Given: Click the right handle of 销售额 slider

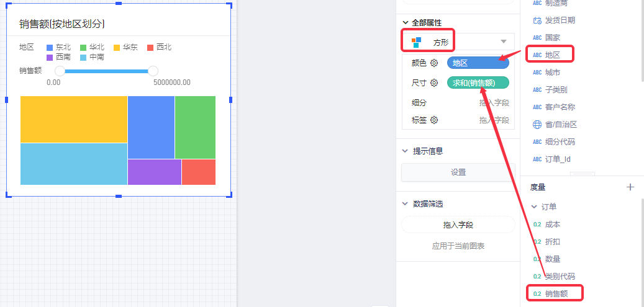Looking at the screenshot, I should [153, 71].
